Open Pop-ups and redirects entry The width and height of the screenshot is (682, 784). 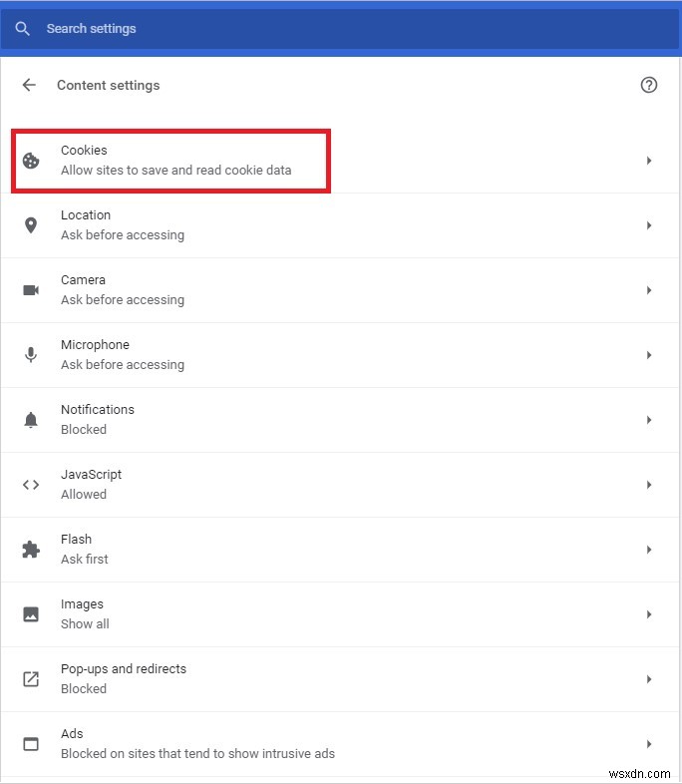click(340, 679)
